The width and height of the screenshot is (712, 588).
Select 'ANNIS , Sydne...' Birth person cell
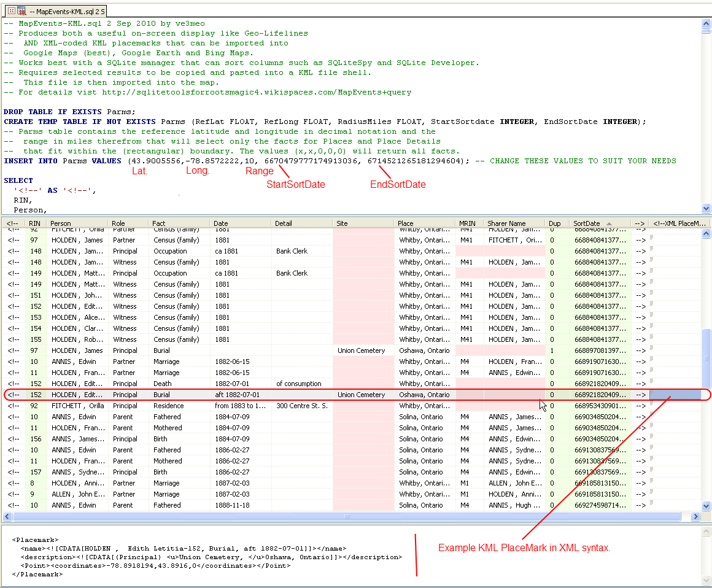77,472
